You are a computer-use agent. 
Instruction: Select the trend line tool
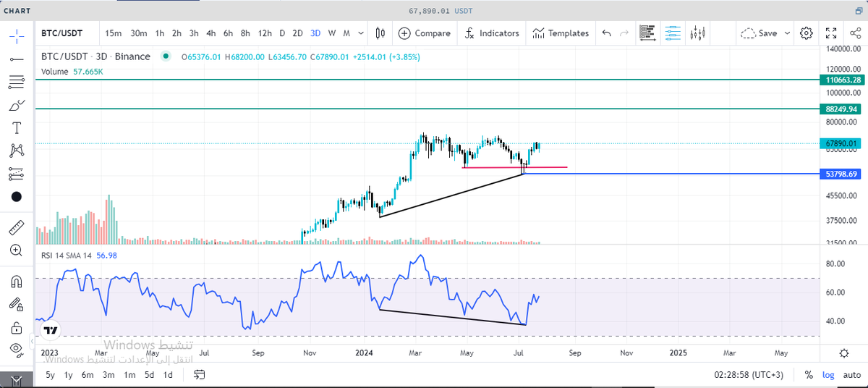[17, 59]
